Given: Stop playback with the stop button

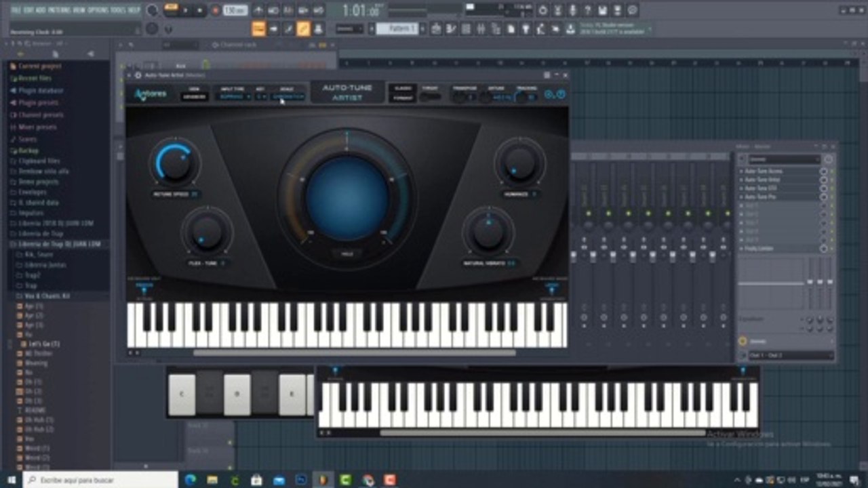Looking at the screenshot, I should point(200,11).
